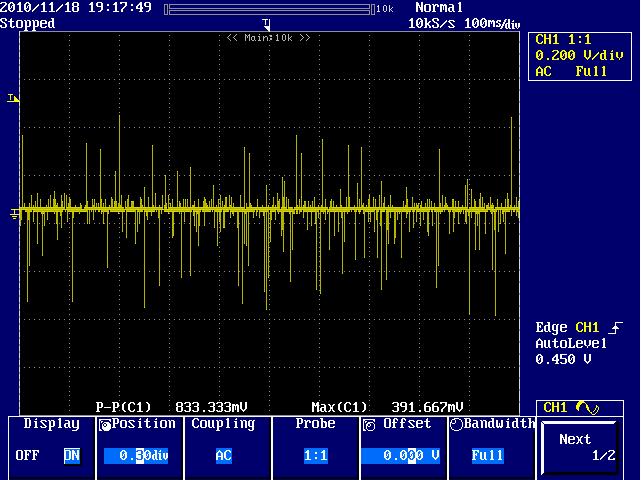Click the P-P(C1) measurement readout

[170, 407]
